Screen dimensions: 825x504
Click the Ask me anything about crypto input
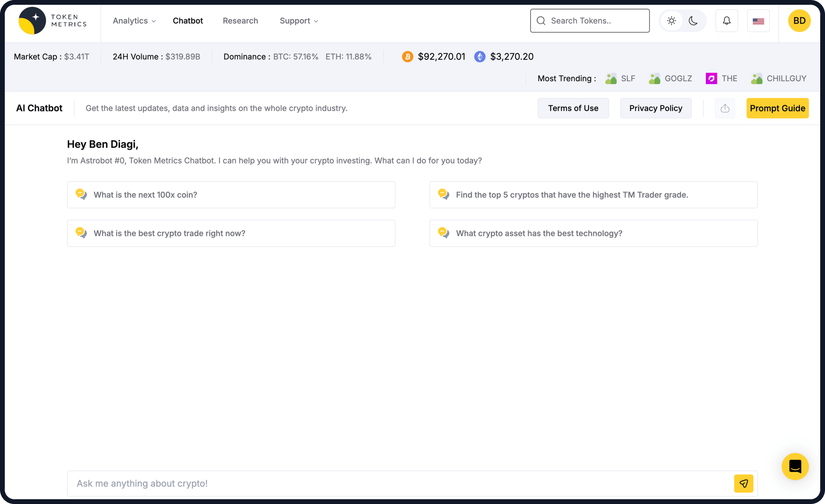(x=289, y=483)
